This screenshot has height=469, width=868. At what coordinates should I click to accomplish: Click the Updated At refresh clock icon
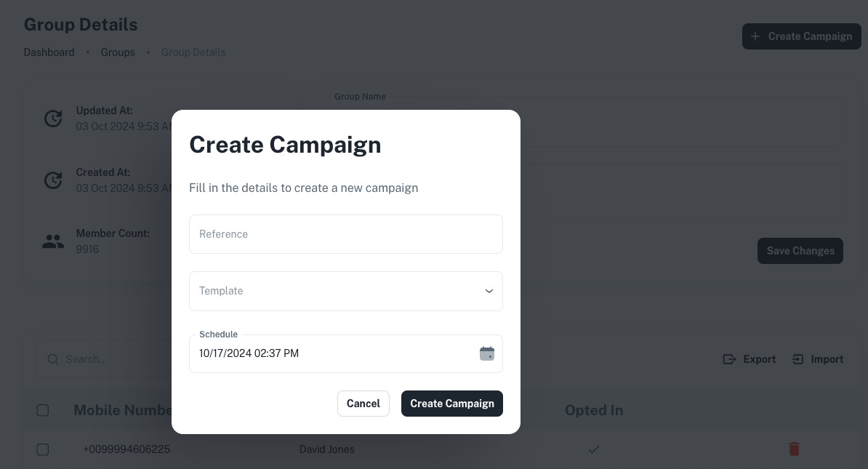[x=53, y=119]
